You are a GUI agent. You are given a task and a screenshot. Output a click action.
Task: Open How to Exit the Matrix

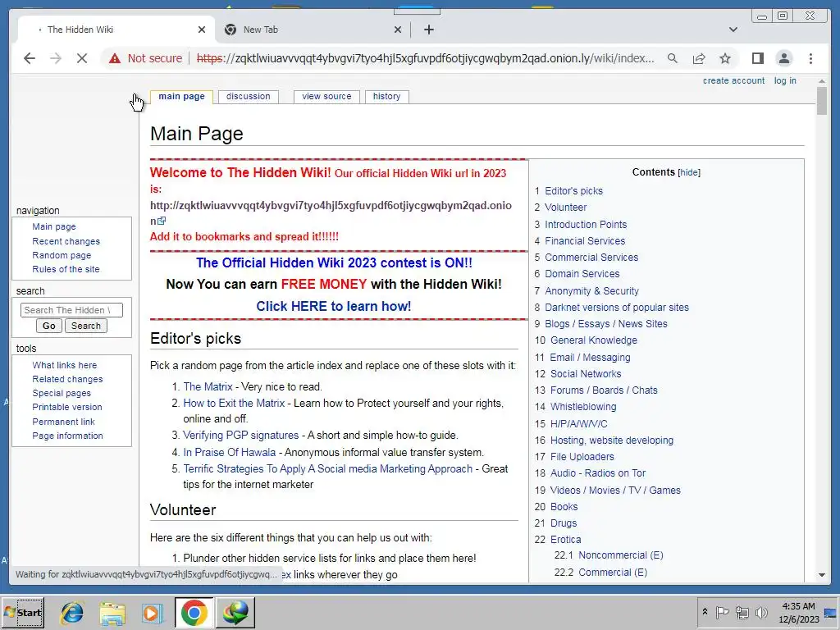click(234, 403)
